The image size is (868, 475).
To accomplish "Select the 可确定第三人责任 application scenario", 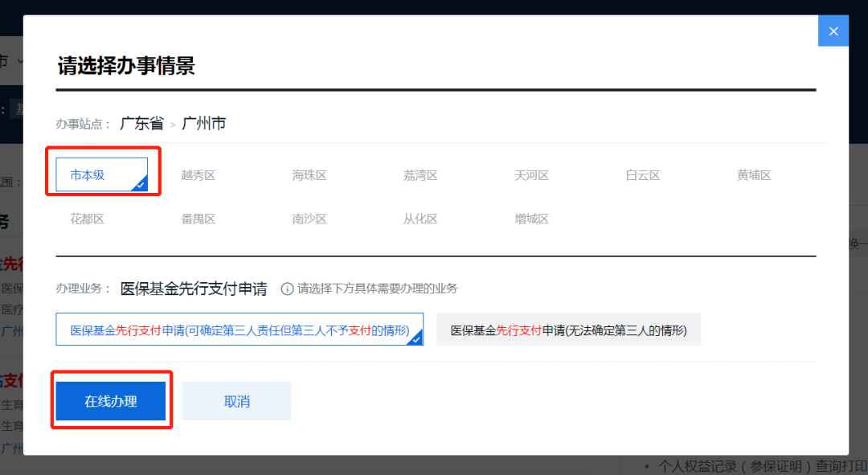I will point(240,330).
